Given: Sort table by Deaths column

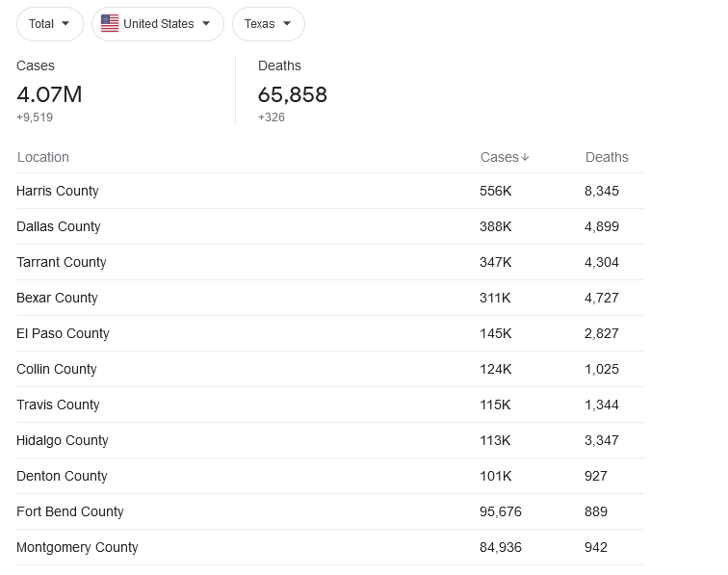Looking at the screenshot, I should (607, 157).
